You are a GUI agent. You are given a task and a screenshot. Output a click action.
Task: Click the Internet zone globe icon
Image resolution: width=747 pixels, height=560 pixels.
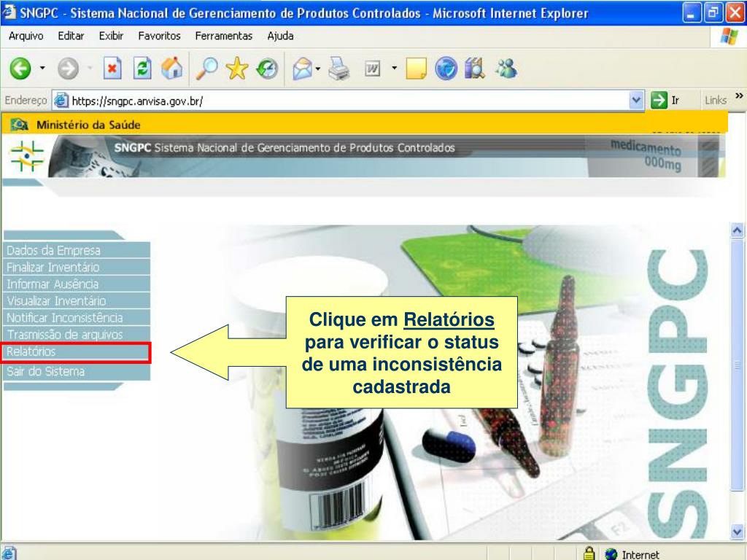pos(611,554)
